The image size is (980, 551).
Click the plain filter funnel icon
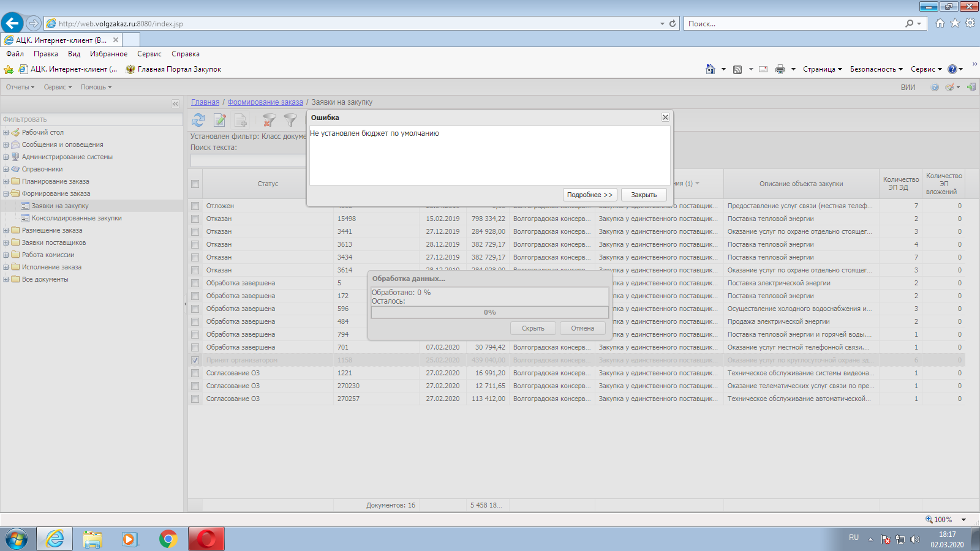(290, 120)
